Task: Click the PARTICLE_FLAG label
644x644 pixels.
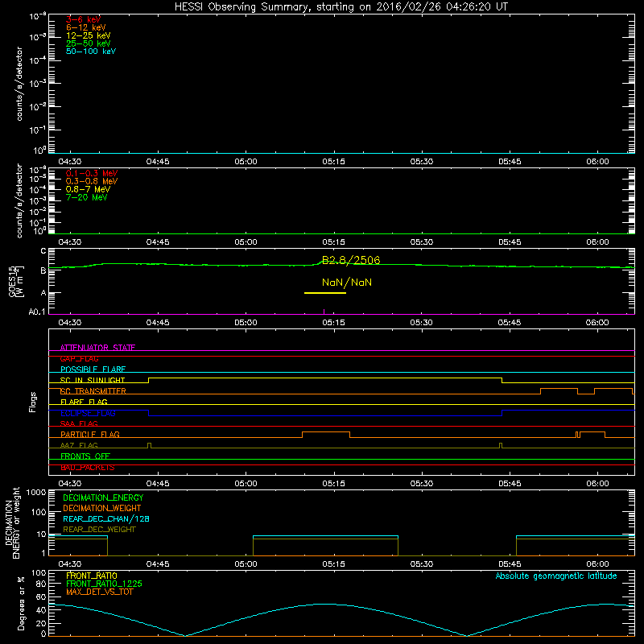Action: pos(90,434)
